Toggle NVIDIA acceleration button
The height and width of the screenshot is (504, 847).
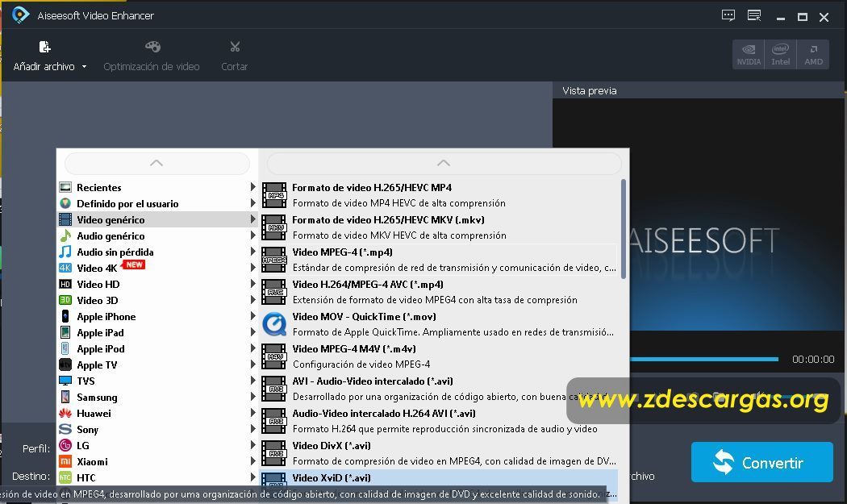coord(749,55)
